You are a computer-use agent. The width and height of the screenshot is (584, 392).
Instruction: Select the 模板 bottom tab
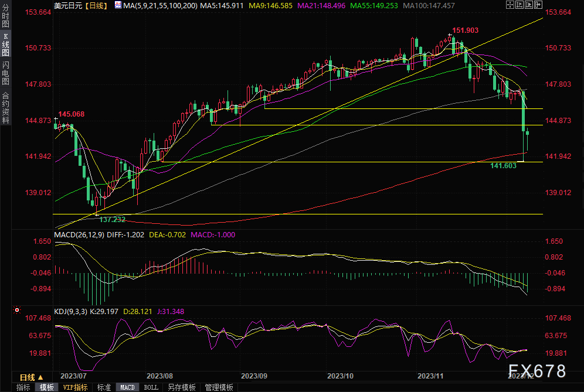[47, 387]
